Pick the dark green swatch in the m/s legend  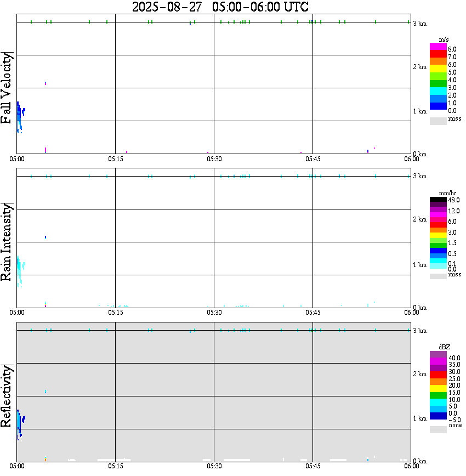[438, 83]
